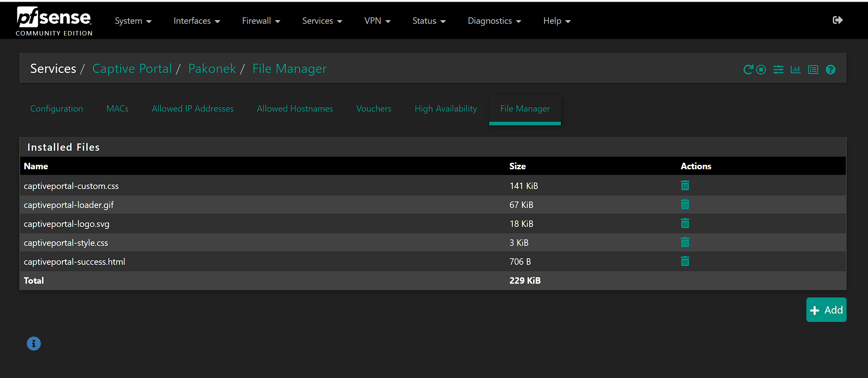
Task: Click the logout icon in navbar
Action: pos(837,20)
